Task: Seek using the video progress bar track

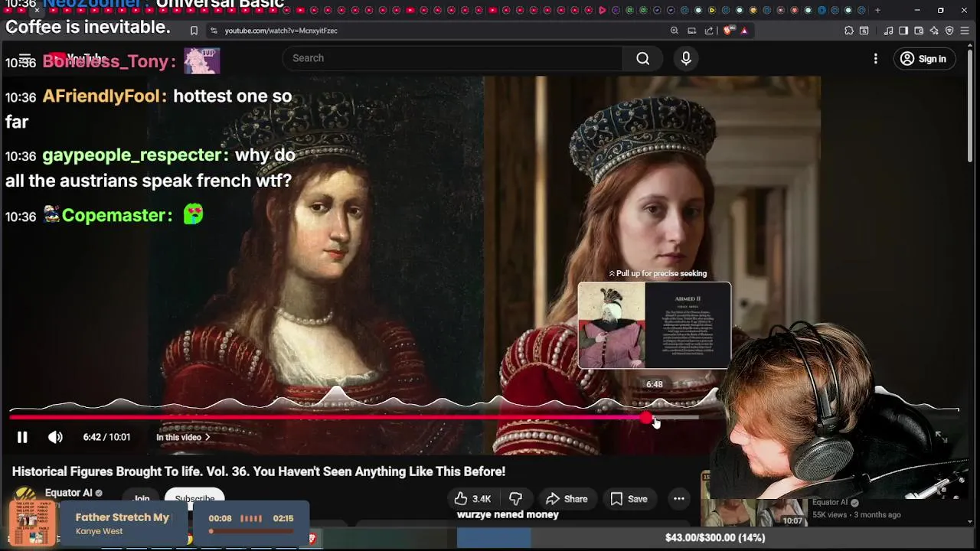Action: (484, 417)
